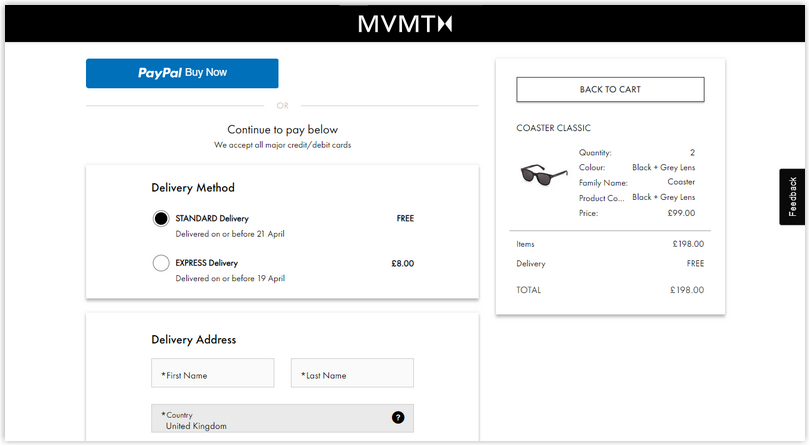Viewport: 810px width, 446px height.
Task: Focus the First Name field
Action: click(x=213, y=373)
